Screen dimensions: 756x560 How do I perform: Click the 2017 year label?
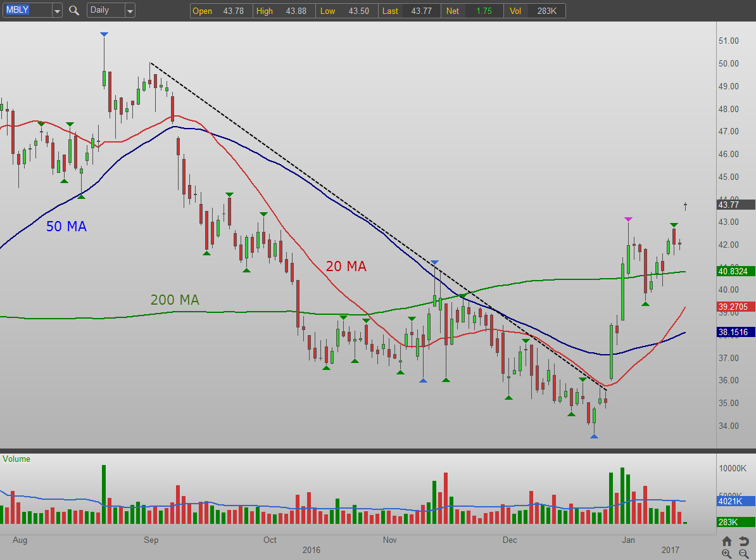[x=670, y=550]
